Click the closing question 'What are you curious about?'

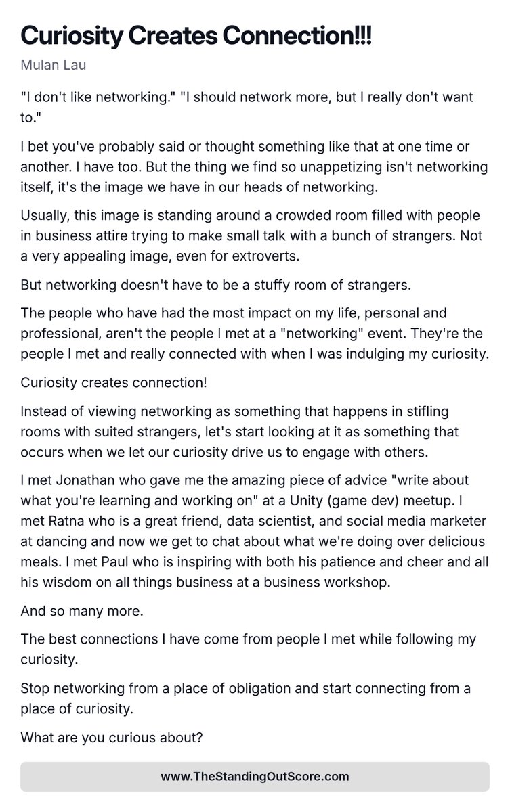pyautogui.click(x=112, y=737)
